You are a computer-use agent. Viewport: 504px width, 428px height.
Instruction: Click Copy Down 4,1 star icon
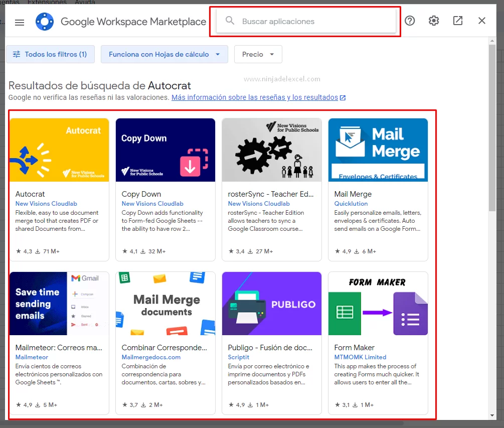pyautogui.click(x=125, y=251)
